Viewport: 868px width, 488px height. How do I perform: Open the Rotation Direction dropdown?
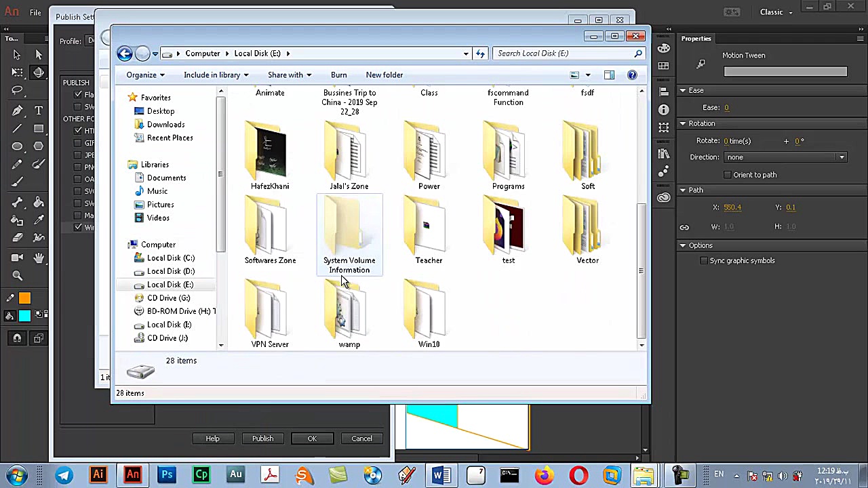tap(841, 157)
